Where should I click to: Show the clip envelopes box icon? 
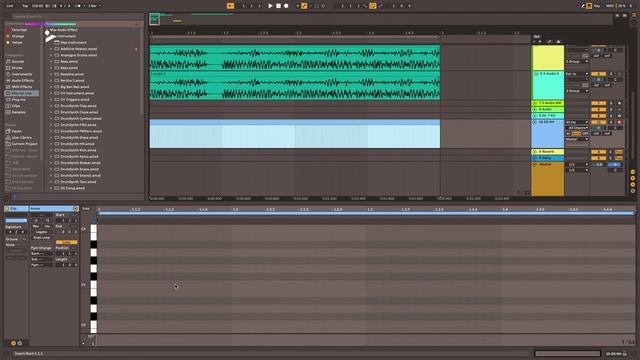[20, 343]
